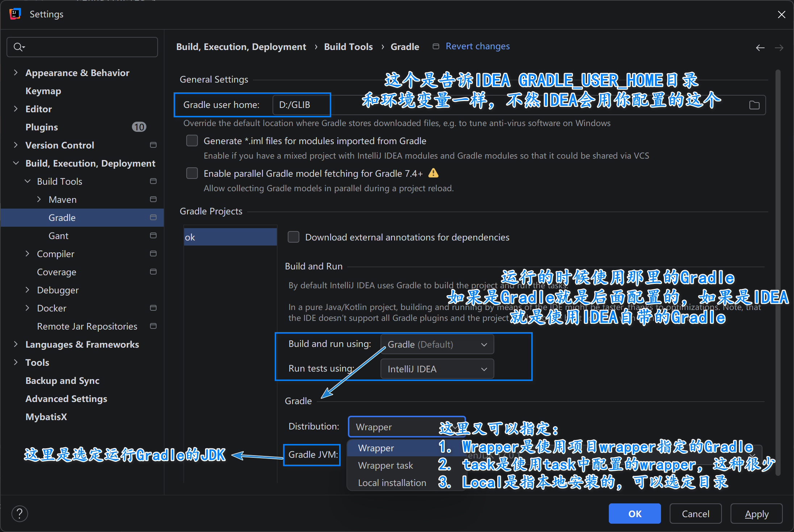Click the Gradle user home path field
The height and width of the screenshot is (532, 794).
[301, 105]
